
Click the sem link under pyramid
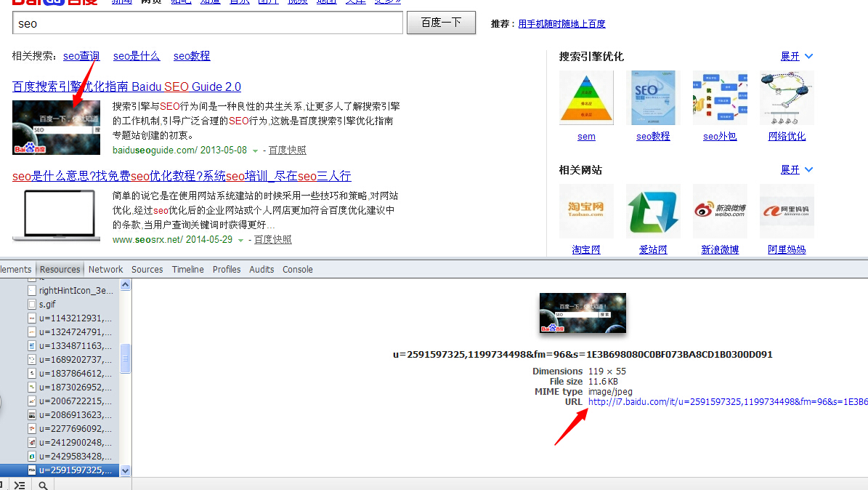click(586, 137)
